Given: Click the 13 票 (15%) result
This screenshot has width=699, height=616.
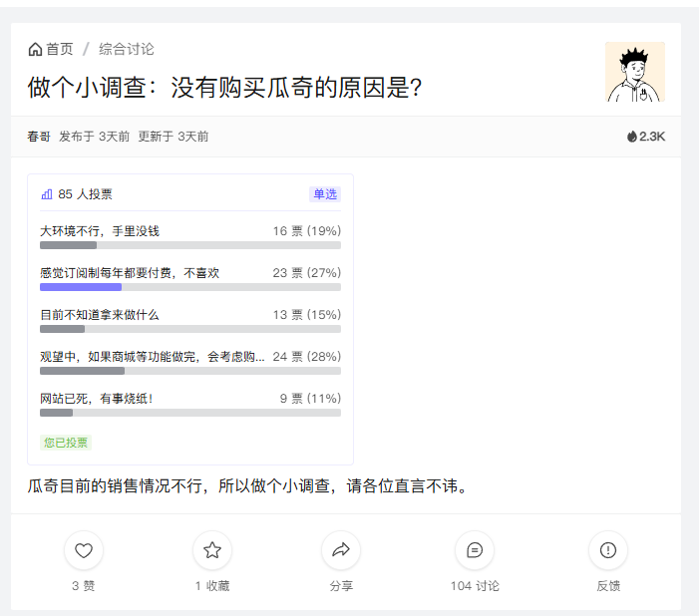Looking at the screenshot, I should (307, 315).
